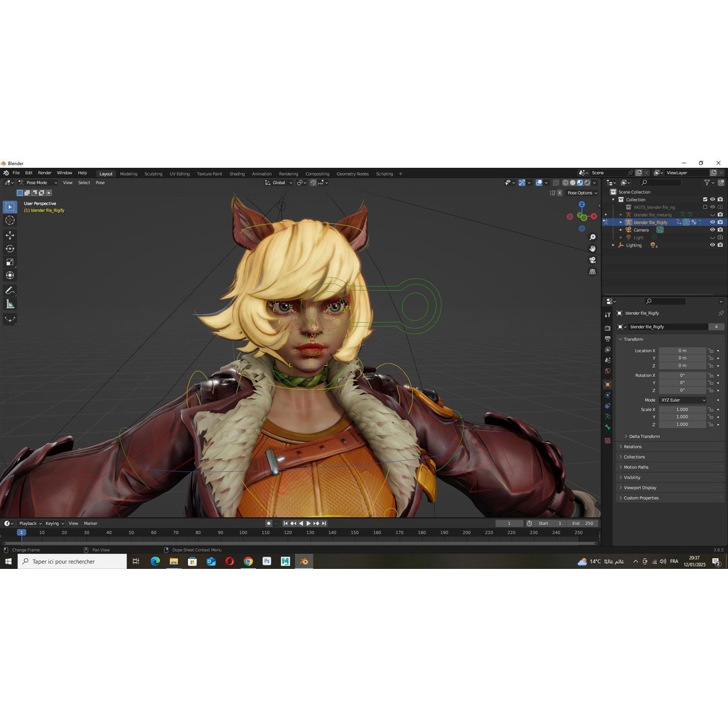Switch to the Animation workspace tab

(262, 174)
